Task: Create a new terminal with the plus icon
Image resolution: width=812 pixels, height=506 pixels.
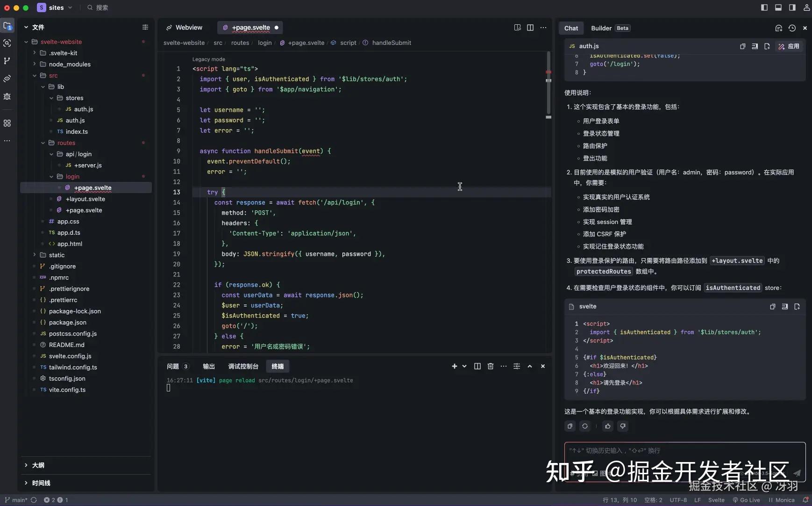Action: [x=454, y=366]
